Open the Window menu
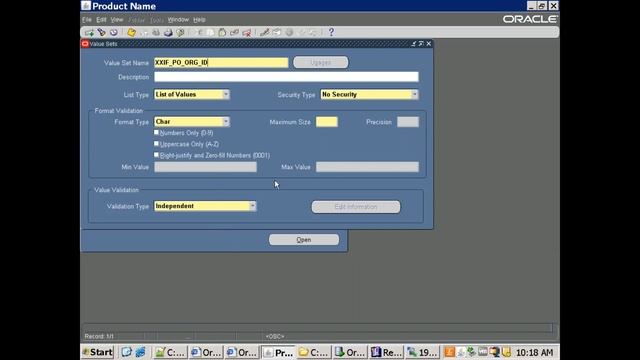Image resolution: width=640 pixels, height=360 pixels. [178, 20]
